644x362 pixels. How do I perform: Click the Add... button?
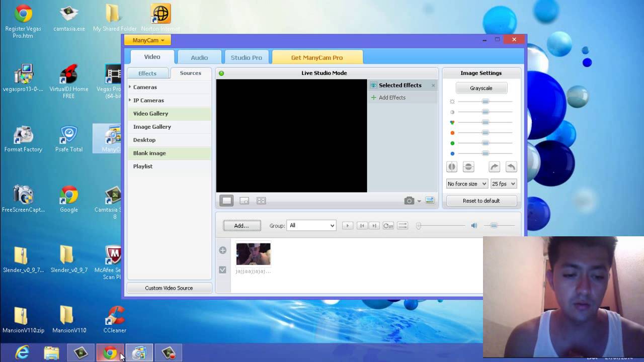(242, 226)
